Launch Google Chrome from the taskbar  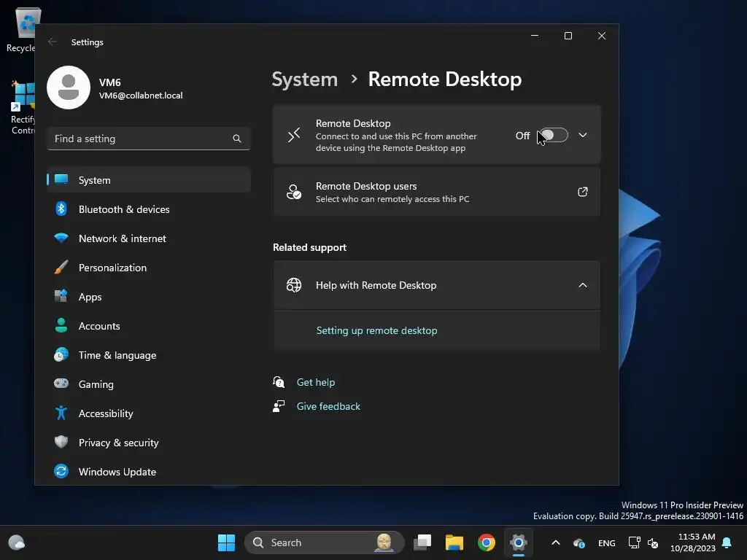[486, 542]
